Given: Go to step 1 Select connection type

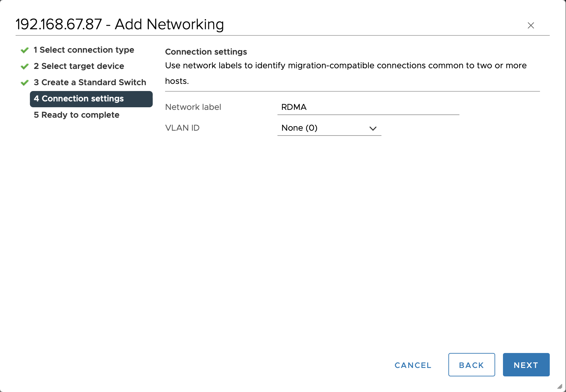Looking at the screenshot, I should click(x=84, y=50).
